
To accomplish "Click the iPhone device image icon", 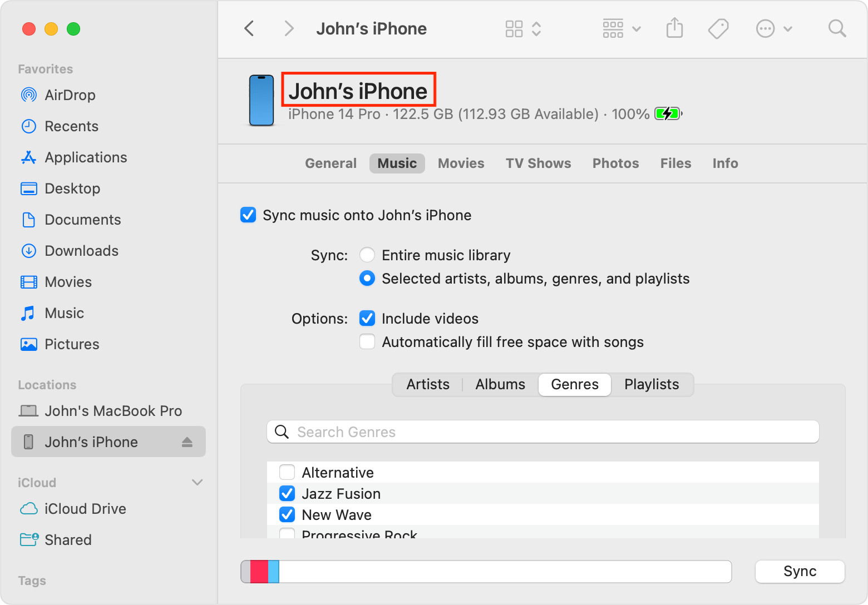I will (x=262, y=101).
